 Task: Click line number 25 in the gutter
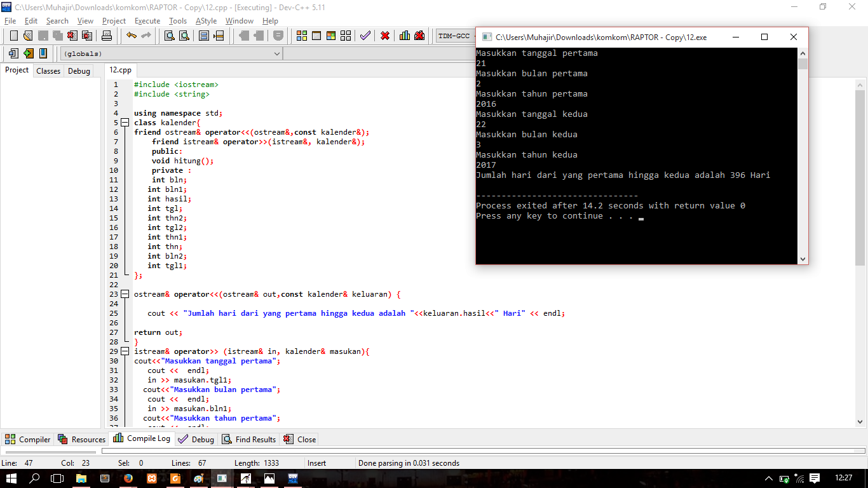coord(114,313)
